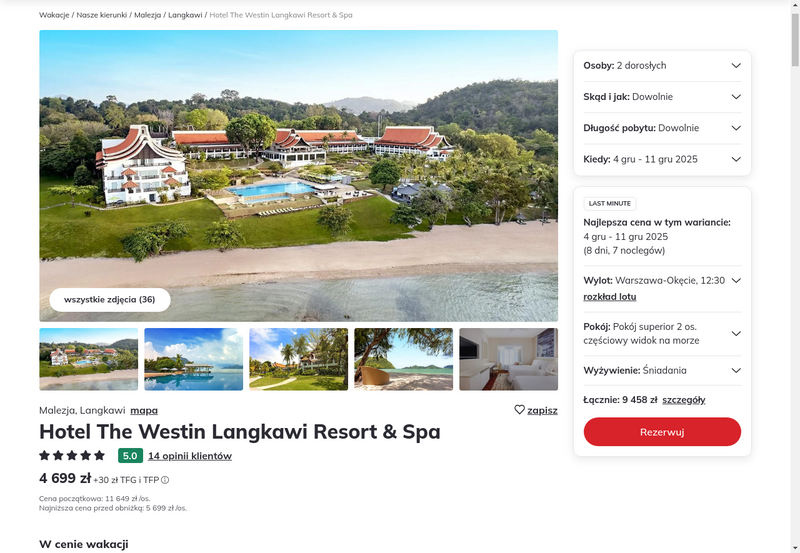Viewport: 800px width, 553px height.
Task: Open all photos via wszystkie zdjęcia (36)
Action: point(110,299)
